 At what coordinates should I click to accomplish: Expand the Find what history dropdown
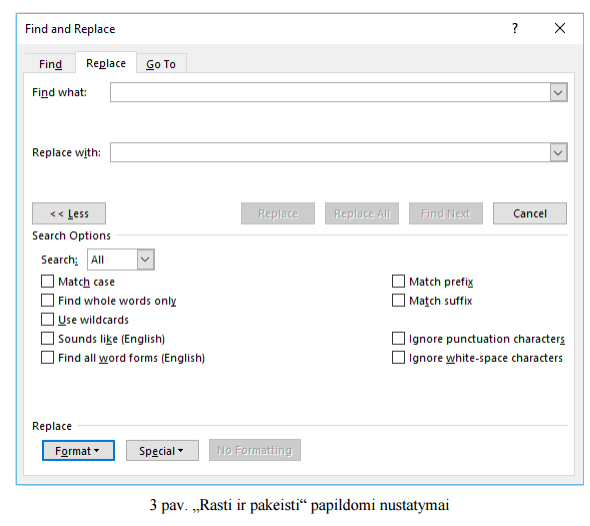click(558, 92)
